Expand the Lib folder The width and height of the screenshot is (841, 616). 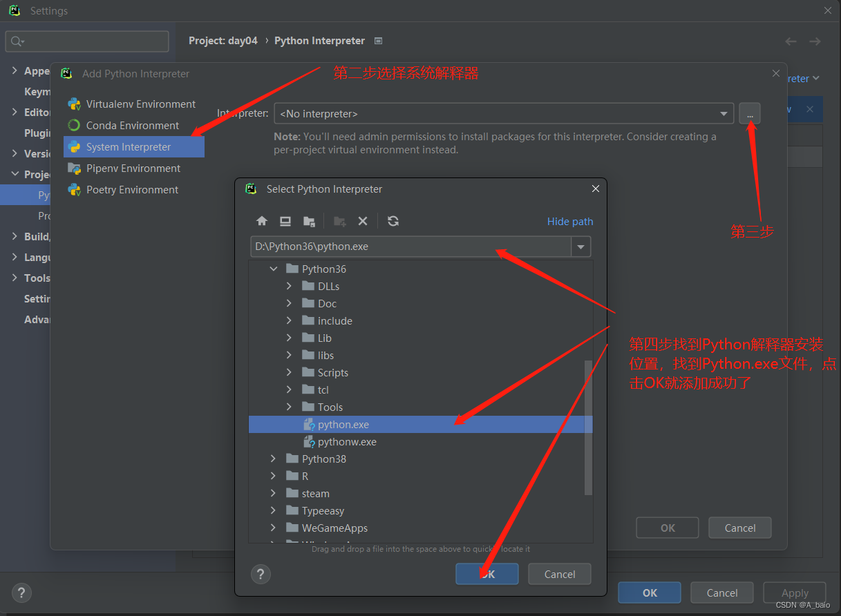tap(290, 338)
